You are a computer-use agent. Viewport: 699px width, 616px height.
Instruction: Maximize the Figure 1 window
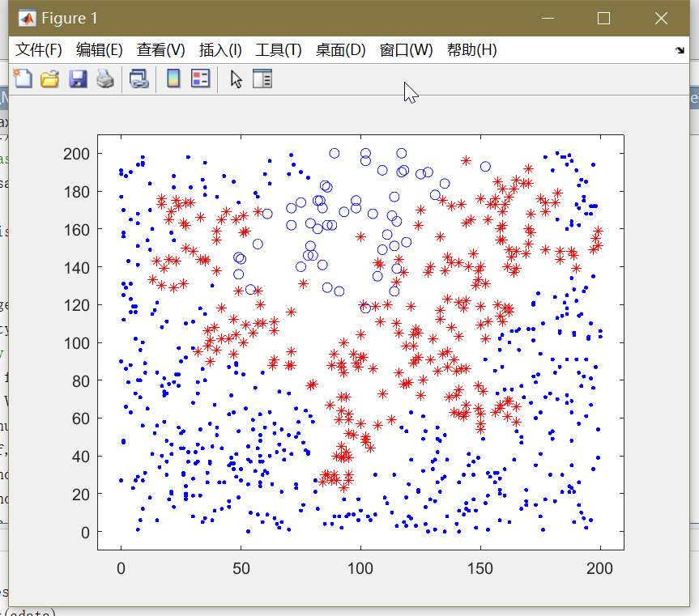pyautogui.click(x=603, y=19)
